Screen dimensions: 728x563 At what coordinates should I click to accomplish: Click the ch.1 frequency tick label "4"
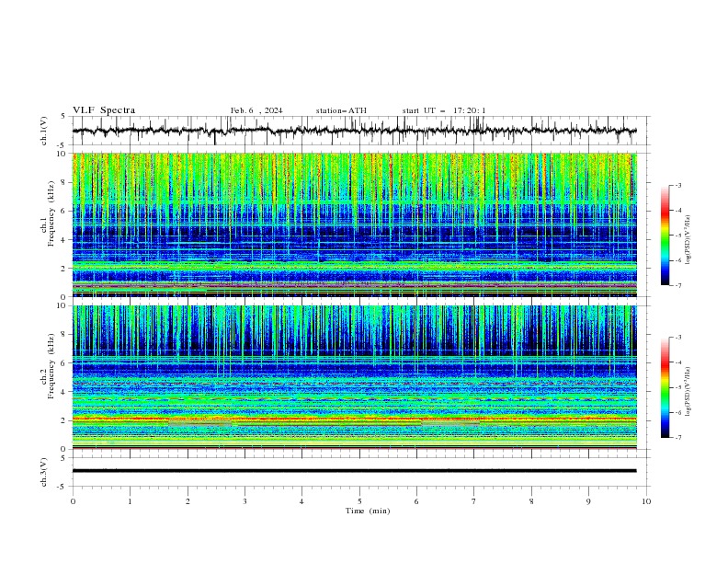[x=64, y=240]
